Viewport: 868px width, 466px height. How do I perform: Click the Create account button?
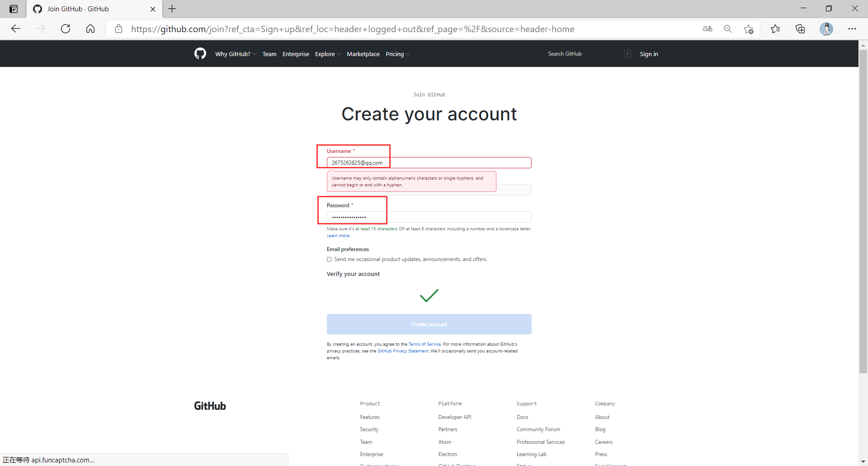click(429, 324)
